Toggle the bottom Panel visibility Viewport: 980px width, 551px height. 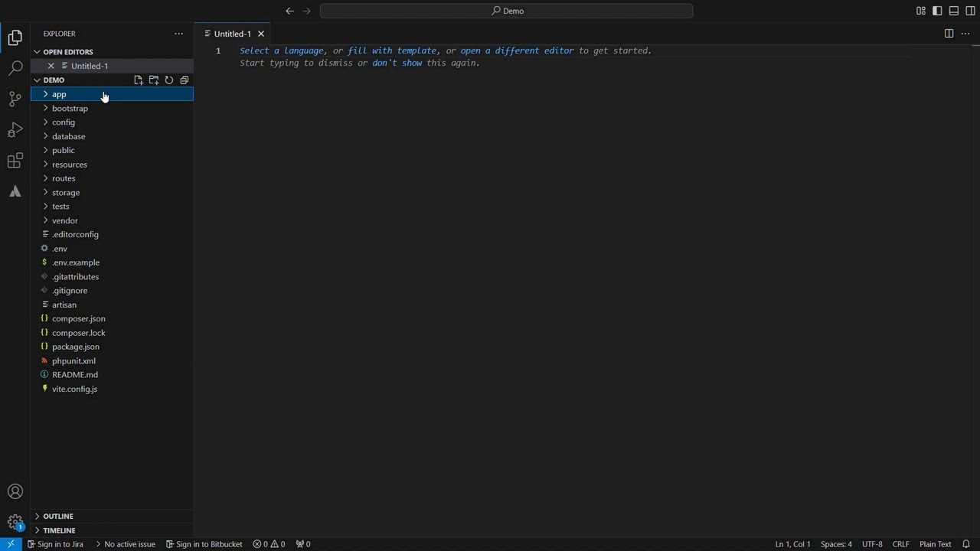tap(954, 11)
